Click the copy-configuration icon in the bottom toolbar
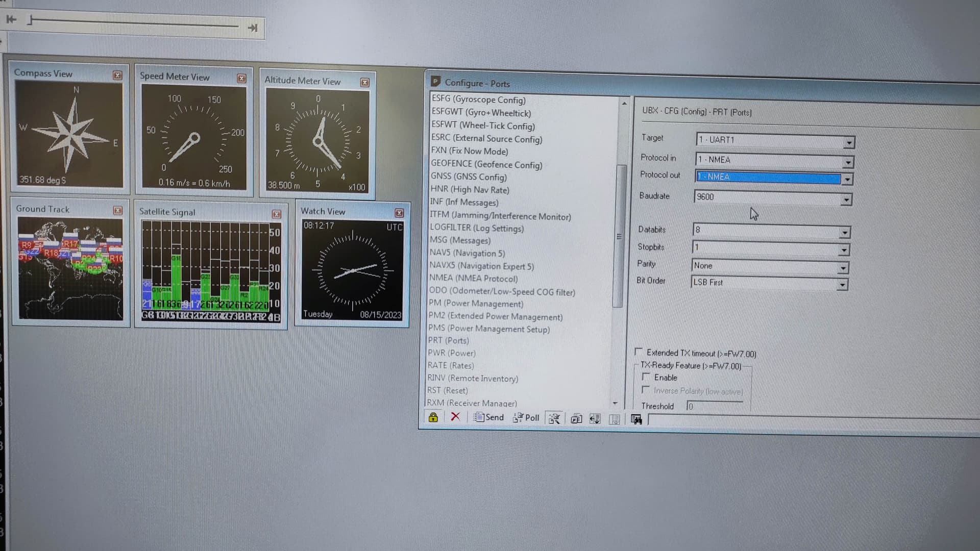This screenshot has width=980, height=551. (576, 419)
